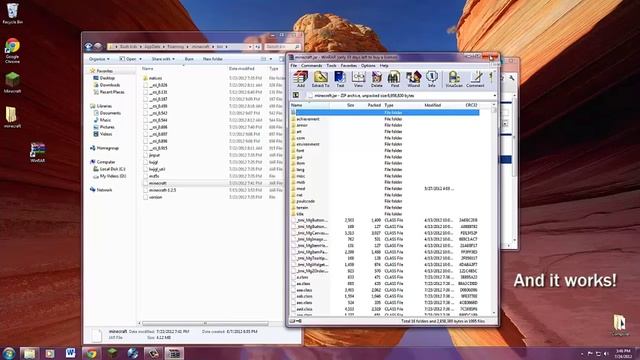This screenshot has width=640, height=360.
Task: Expand the Explorer address bar history dropdown
Action: tap(250, 47)
